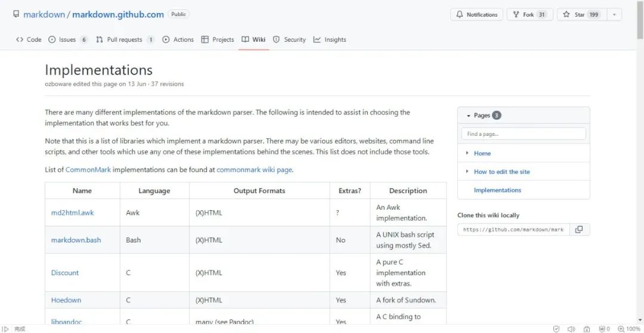The height and width of the screenshot is (333, 644).
Task: Open the Insights tab
Action: [x=330, y=40]
